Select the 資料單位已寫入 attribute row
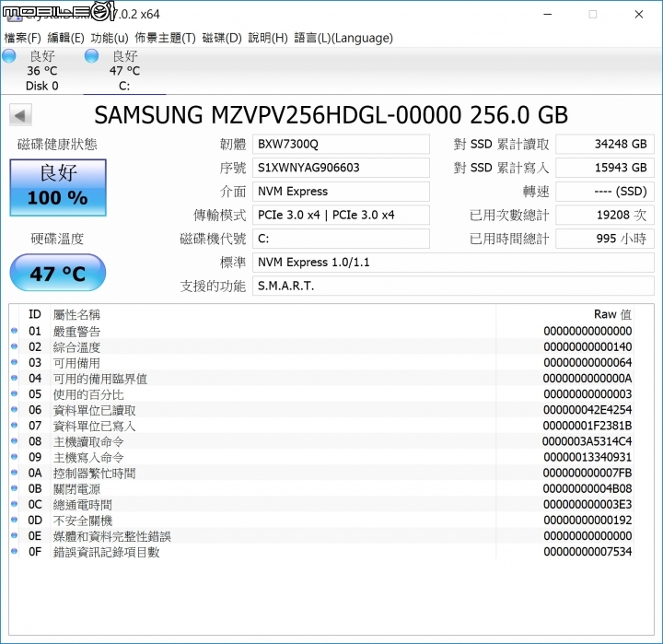 (321, 426)
